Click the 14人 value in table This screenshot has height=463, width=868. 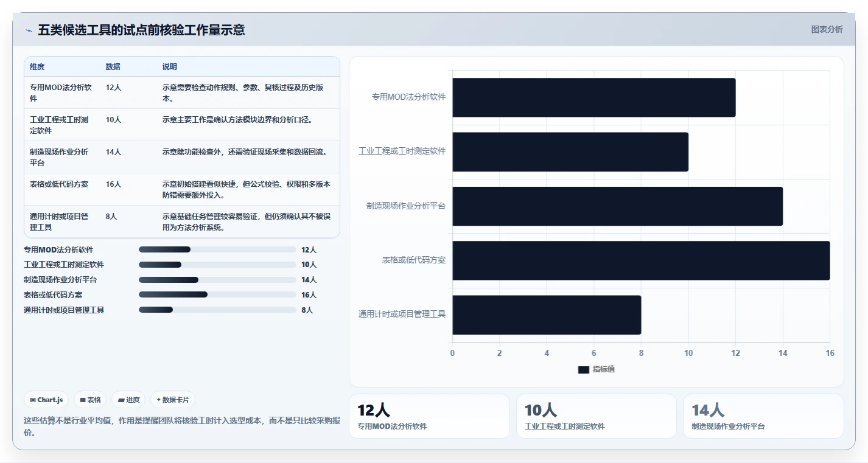point(113,151)
